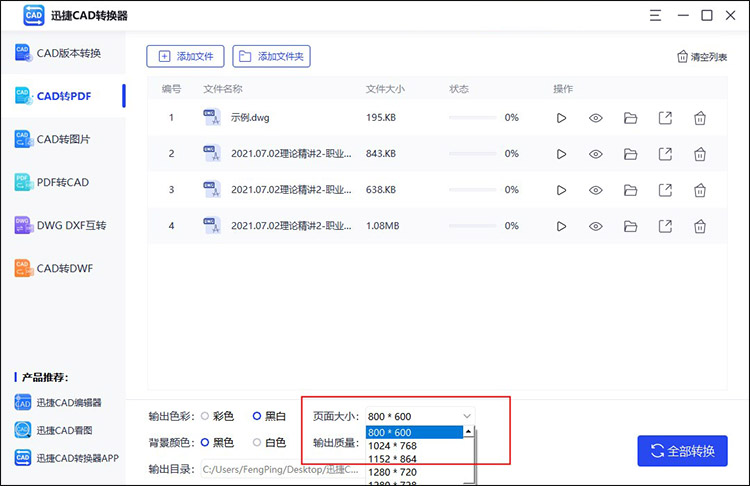This screenshot has height=486, width=750.
Task: Share the 638.KB file
Action: point(665,190)
